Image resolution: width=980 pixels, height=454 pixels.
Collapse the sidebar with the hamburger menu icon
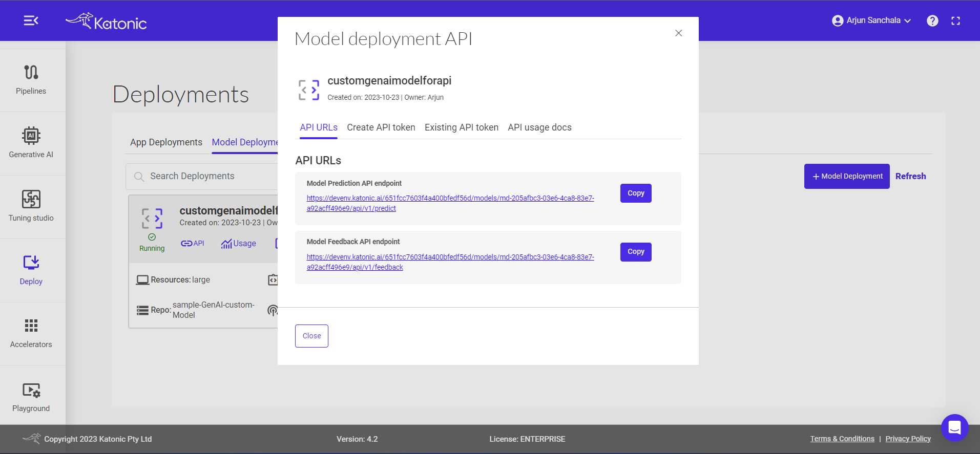31,20
